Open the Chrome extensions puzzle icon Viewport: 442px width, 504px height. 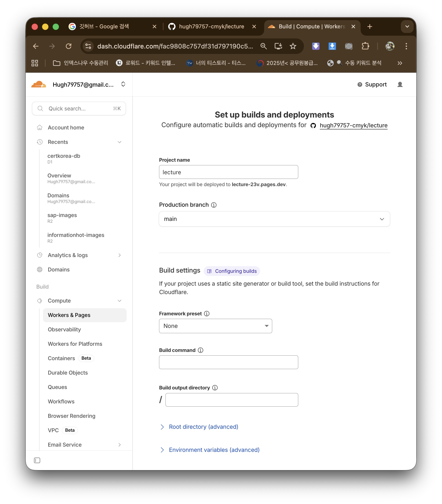click(x=365, y=46)
